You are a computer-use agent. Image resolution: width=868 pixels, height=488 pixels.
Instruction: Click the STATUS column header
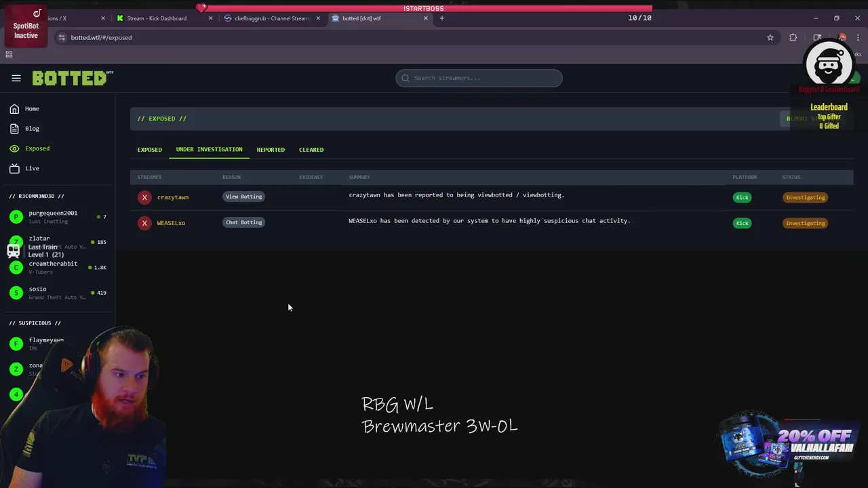791,177
